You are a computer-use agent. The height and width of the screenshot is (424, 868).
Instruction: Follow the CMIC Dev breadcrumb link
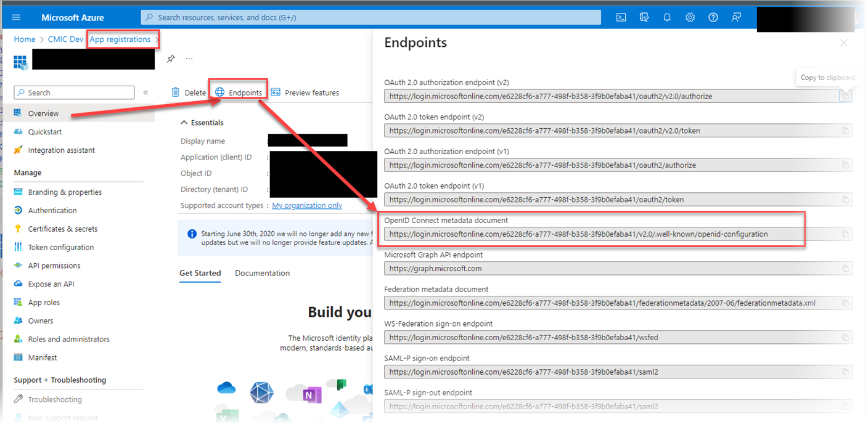(x=66, y=39)
